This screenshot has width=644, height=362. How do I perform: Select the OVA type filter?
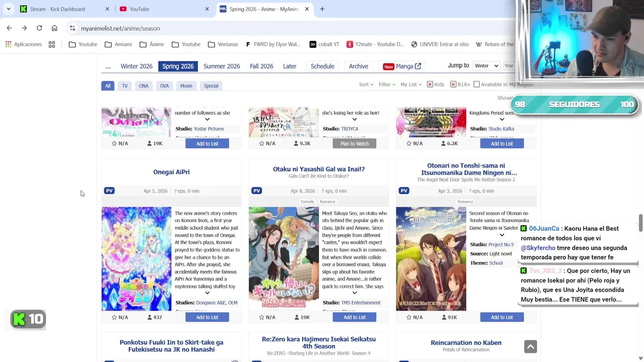(x=165, y=86)
